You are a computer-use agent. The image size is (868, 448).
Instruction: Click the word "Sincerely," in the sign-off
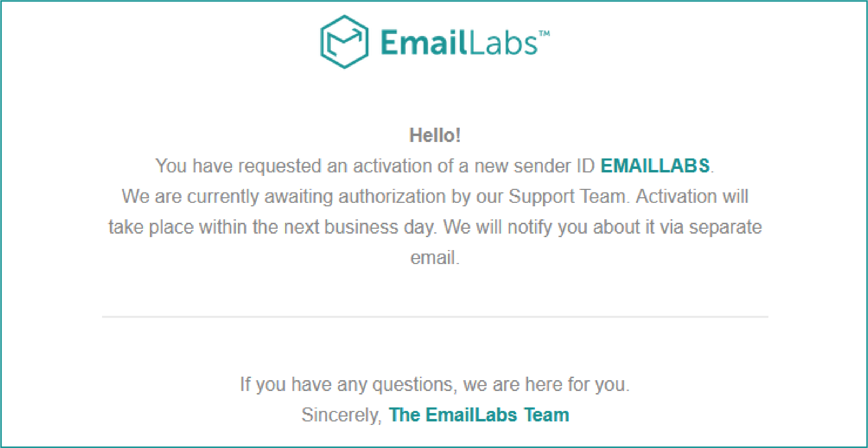[341, 415]
